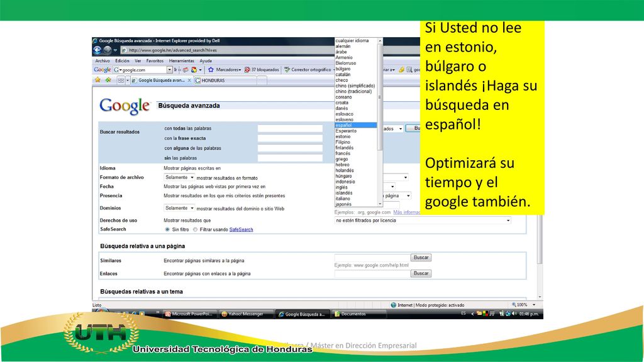Open Microsoft PowerPoint from the taskbar
This screenshot has height=362, width=644.
point(189,314)
